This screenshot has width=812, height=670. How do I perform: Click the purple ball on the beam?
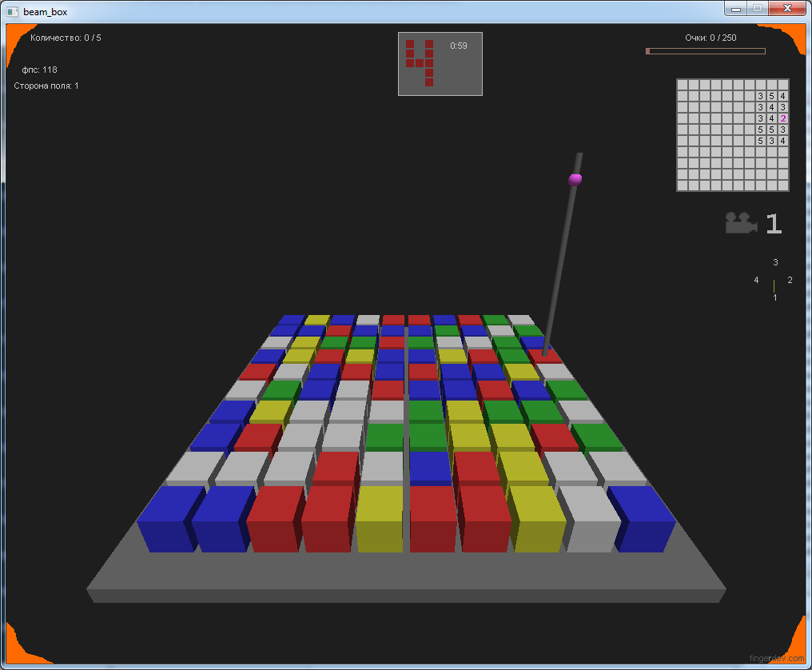(x=575, y=179)
